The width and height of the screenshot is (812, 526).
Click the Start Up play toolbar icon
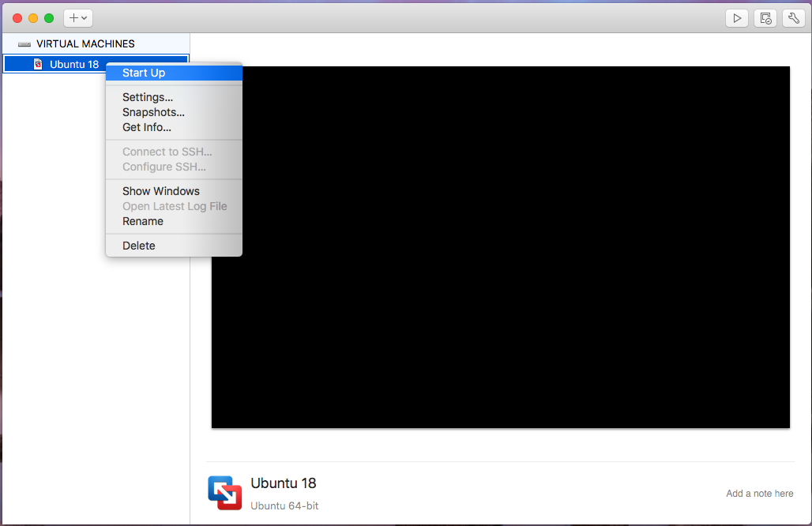point(736,18)
